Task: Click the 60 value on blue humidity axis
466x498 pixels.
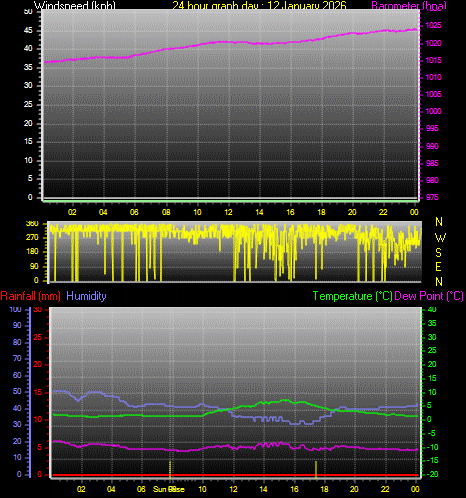Action: (17, 375)
